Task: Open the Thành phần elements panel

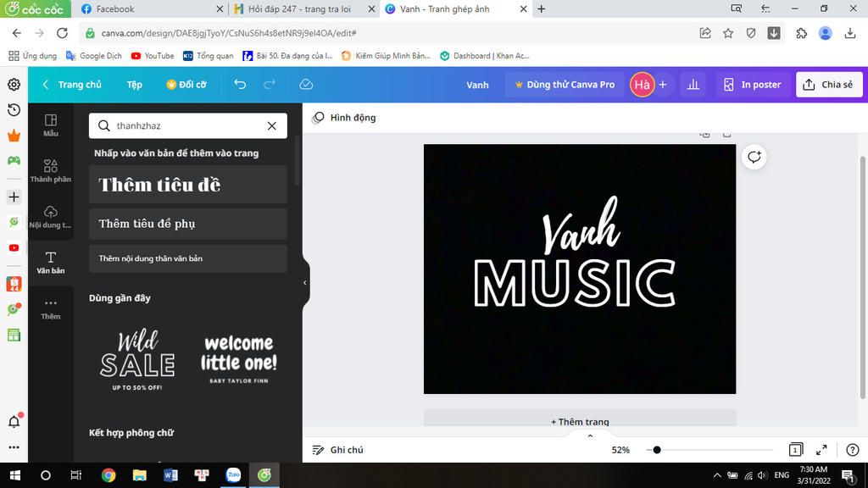Action: (x=50, y=171)
